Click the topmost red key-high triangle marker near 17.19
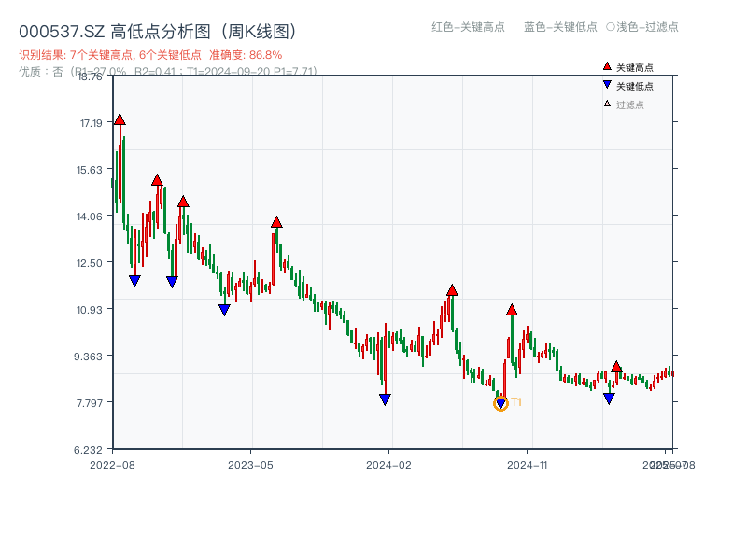Screen dimensions: 747x560 tap(120, 119)
